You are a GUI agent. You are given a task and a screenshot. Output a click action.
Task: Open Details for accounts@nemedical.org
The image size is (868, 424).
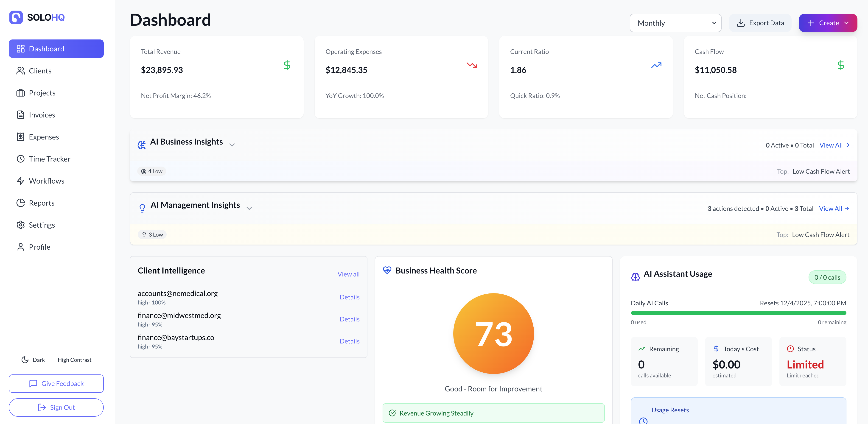point(349,297)
